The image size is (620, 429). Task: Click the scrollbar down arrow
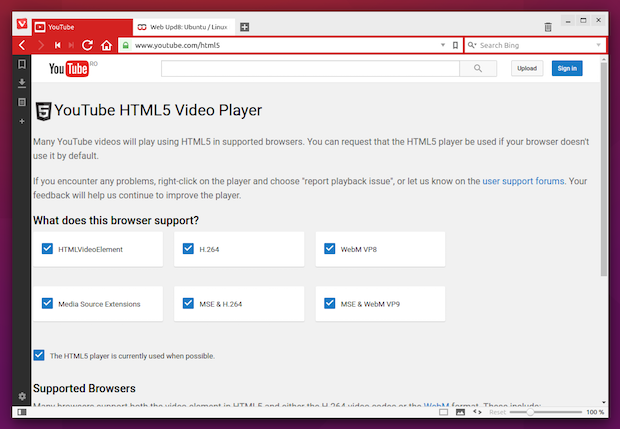[x=604, y=403]
